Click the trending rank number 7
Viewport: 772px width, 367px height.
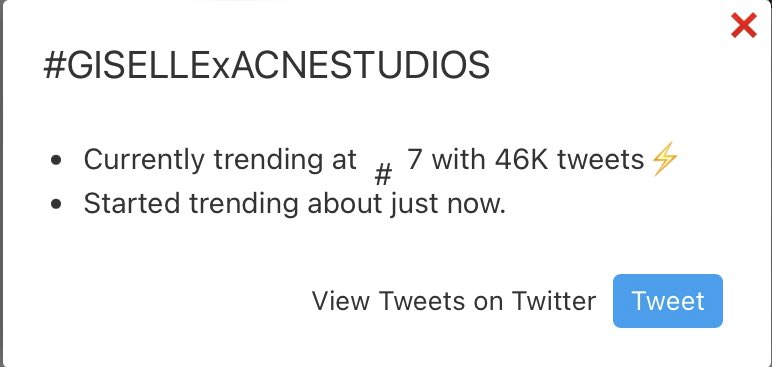[x=415, y=160]
